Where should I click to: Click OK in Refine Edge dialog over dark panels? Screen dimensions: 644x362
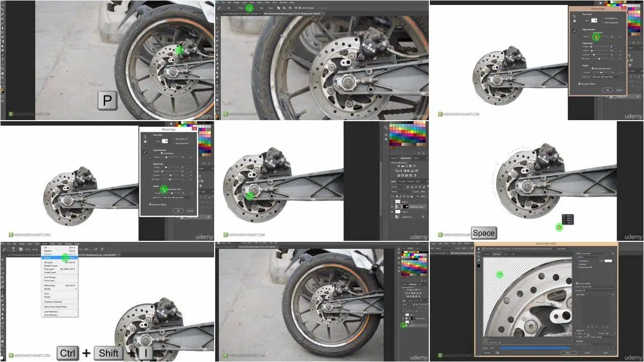tap(607, 90)
